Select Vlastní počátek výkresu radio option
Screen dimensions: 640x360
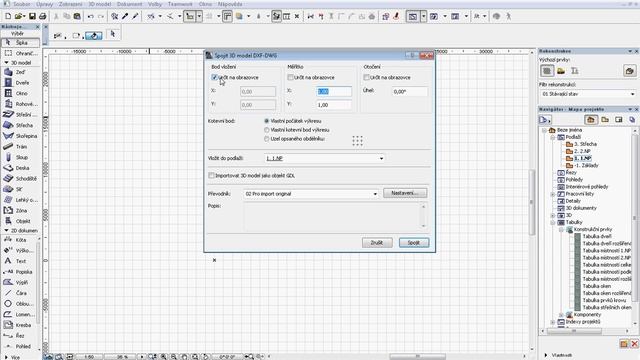(267, 121)
